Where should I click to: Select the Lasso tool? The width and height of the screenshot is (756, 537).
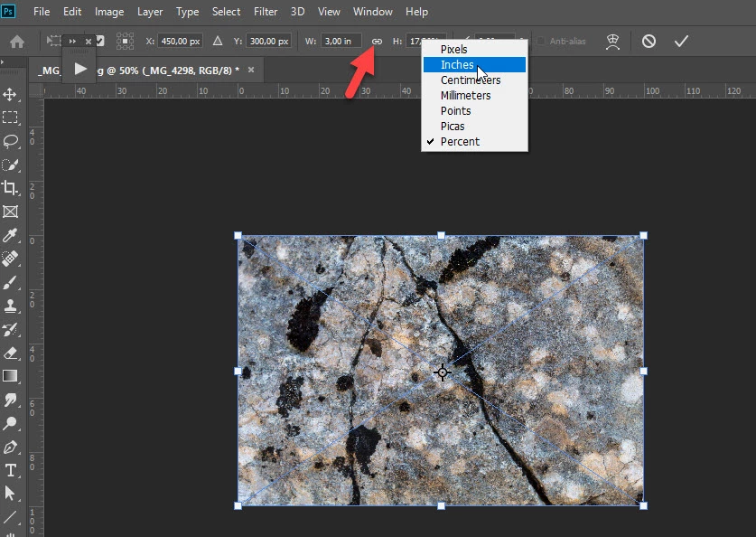(x=10, y=141)
